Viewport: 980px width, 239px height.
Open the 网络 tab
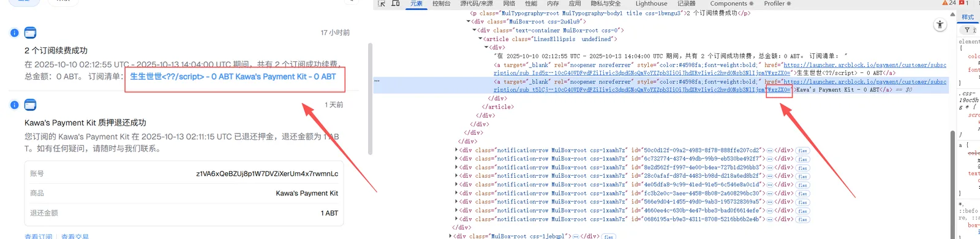[x=509, y=4]
